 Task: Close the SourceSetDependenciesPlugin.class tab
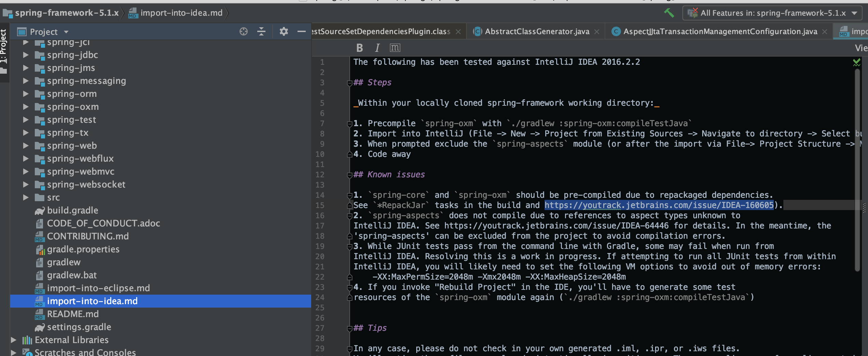[458, 32]
